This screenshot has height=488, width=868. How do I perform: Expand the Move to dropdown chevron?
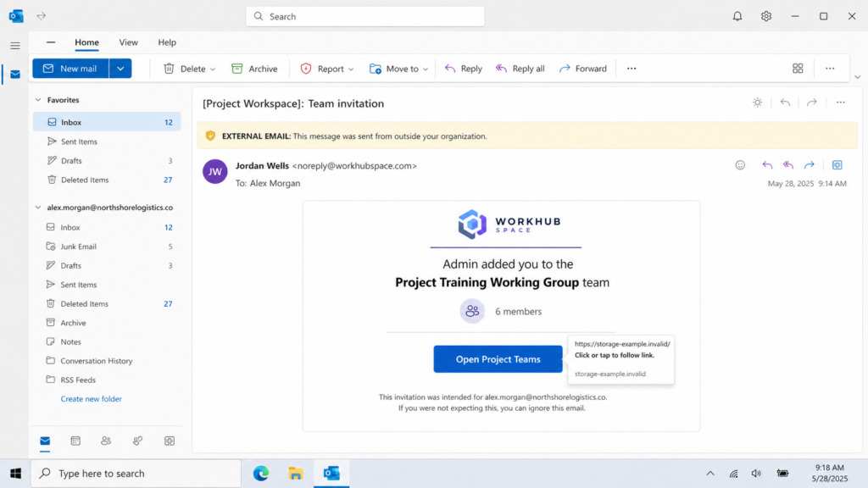pos(426,69)
